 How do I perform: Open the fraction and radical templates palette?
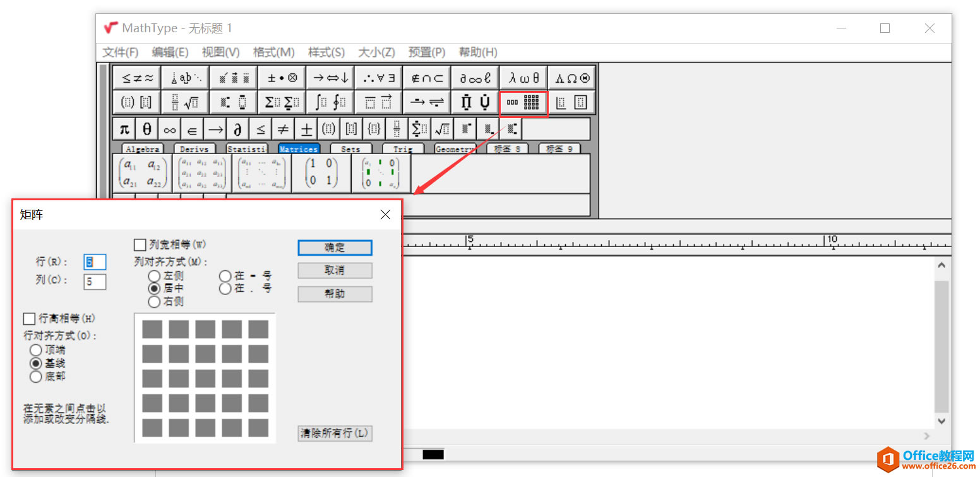185,102
